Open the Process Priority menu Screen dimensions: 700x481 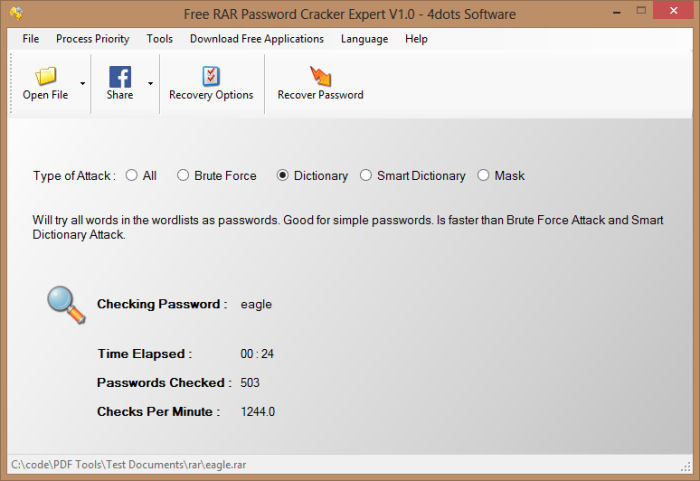tap(92, 39)
